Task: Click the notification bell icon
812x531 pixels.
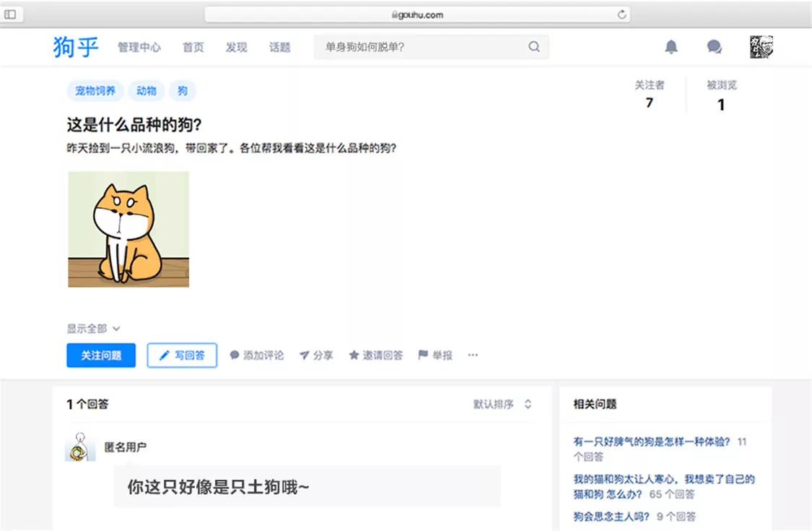Action: (x=671, y=47)
